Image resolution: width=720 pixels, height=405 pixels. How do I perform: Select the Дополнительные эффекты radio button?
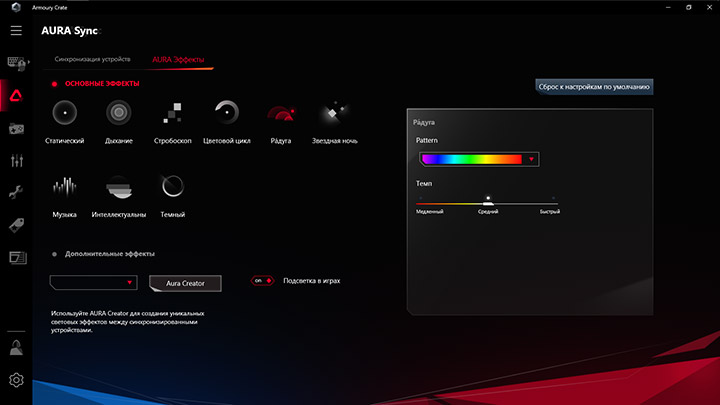(54, 254)
